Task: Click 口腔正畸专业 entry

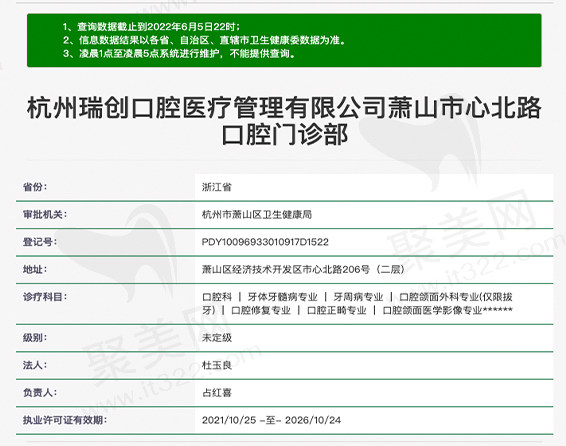Action: (x=336, y=310)
